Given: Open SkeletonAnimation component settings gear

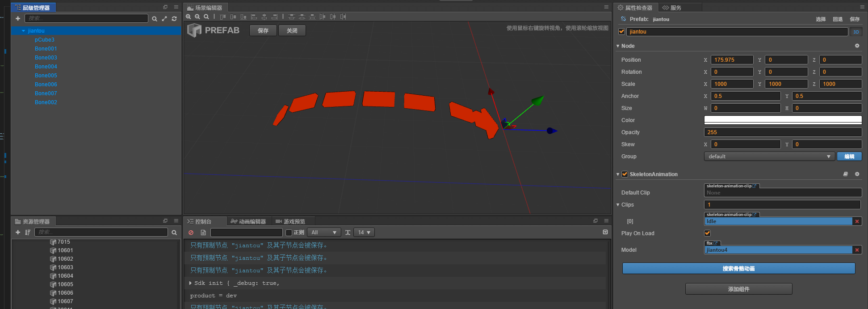Looking at the screenshot, I should point(857,174).
